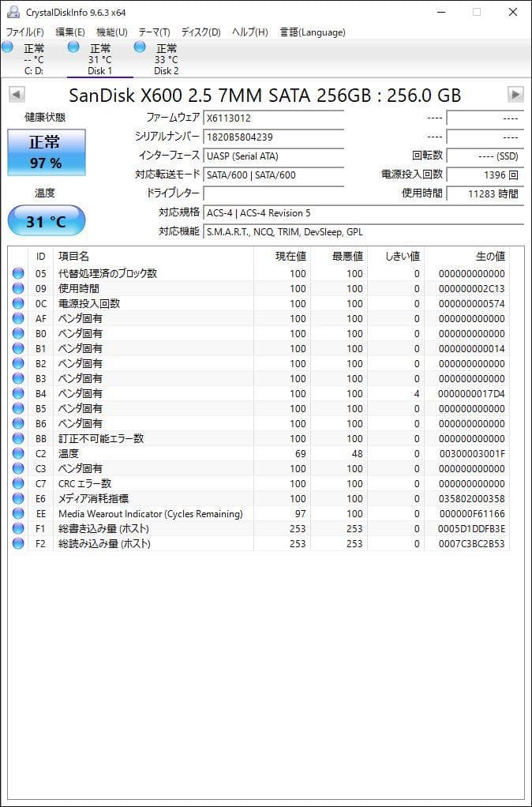The width and height of the screenshot is (532, 807).
Task: Click the serial number field 1820B5804239
Action: coord(274,137)
